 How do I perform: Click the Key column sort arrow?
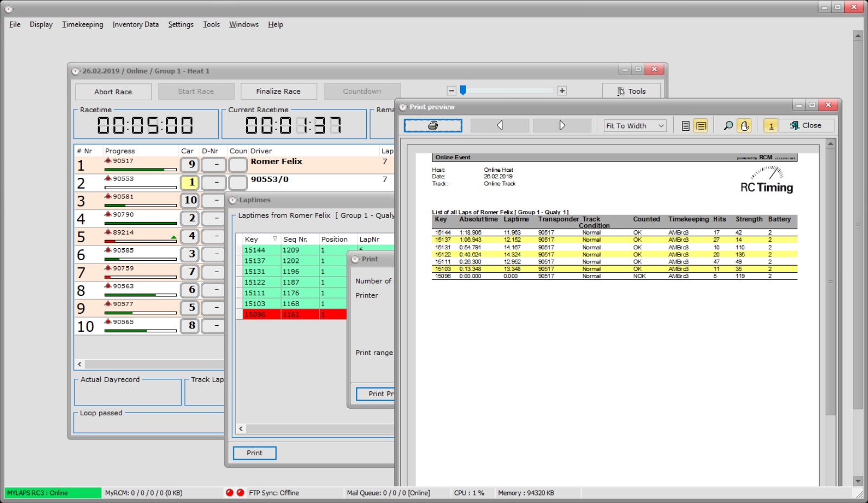[275, 239]
